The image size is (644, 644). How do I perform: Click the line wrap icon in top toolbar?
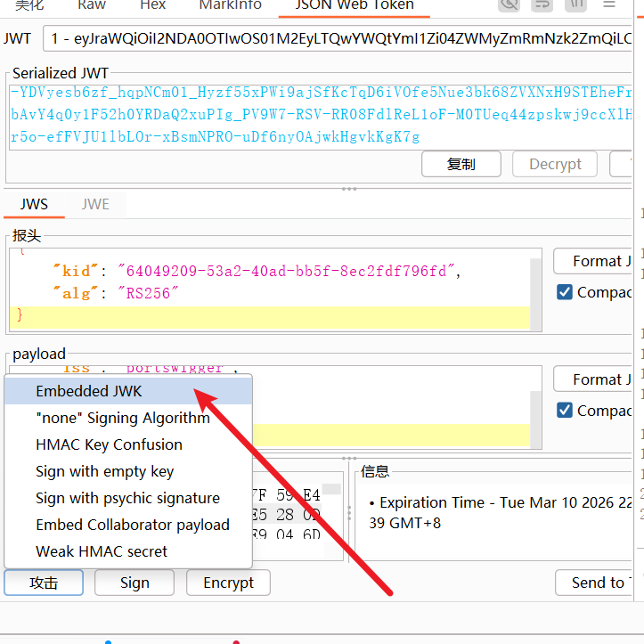click(x=541, y=4)
